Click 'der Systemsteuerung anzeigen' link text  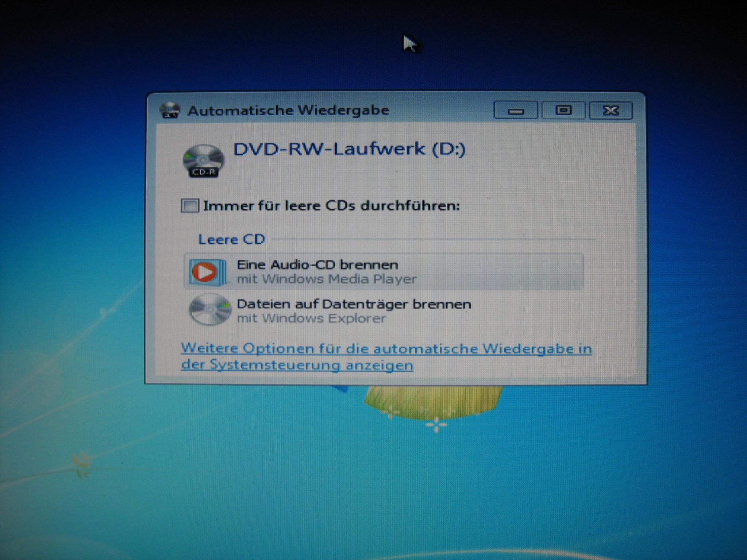click(297, 365)
